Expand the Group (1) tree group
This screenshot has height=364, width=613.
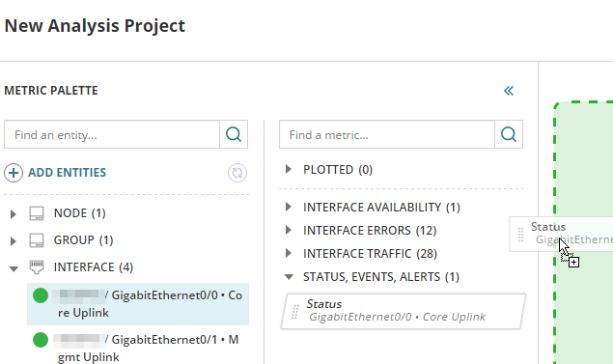click(14, 241)
